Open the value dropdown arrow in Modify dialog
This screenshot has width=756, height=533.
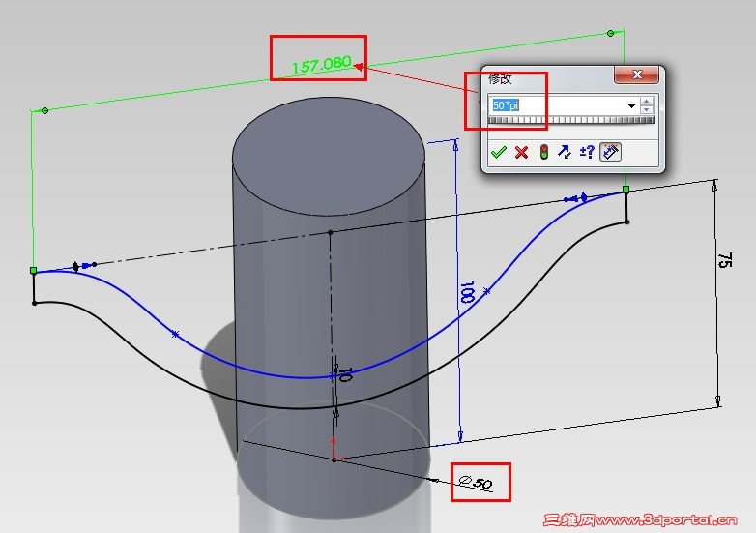pyautogui.click(x=631, y=105)
